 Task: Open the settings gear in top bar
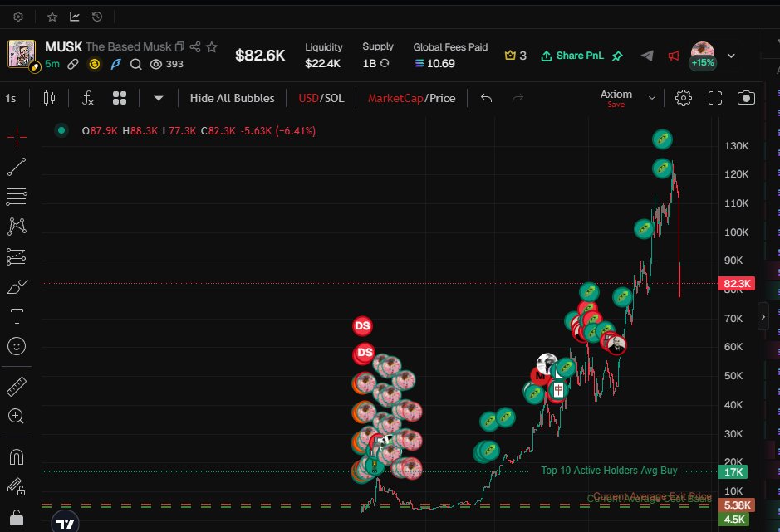point(18,17)
